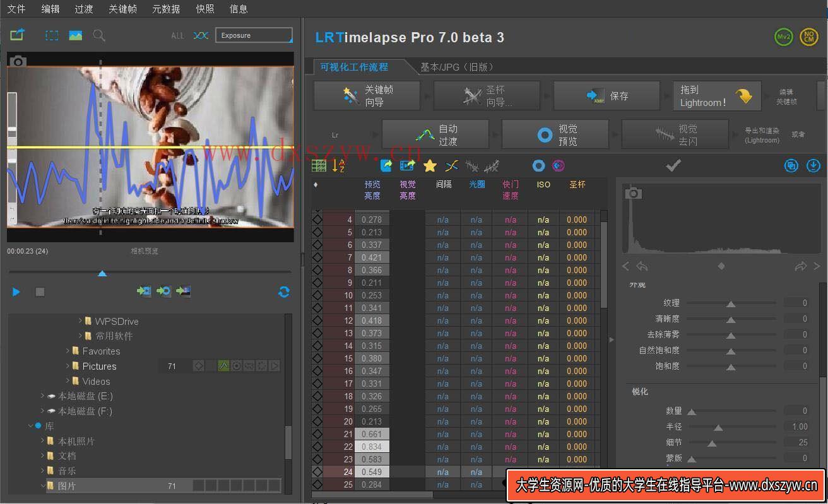Viewport: 828px width, 504px height.
Task: Switch to the 基本/JPG（旧版）tab
Action: [458, 67]
